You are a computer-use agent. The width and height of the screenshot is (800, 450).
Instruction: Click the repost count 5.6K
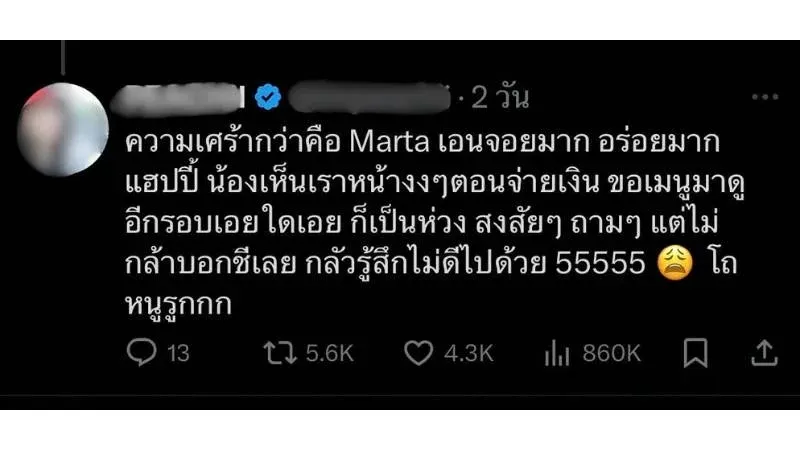click(x=330, y=353)
